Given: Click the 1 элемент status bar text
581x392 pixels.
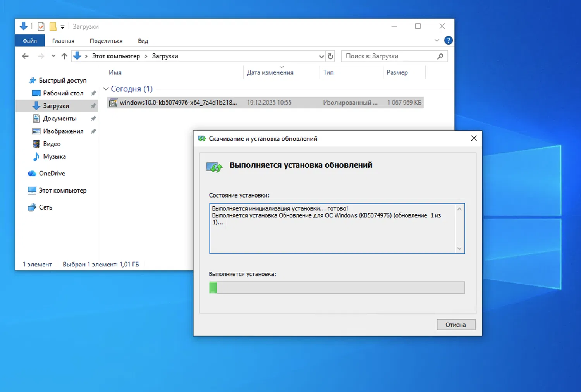Looking at the screenshot, I should coord(37,265).
